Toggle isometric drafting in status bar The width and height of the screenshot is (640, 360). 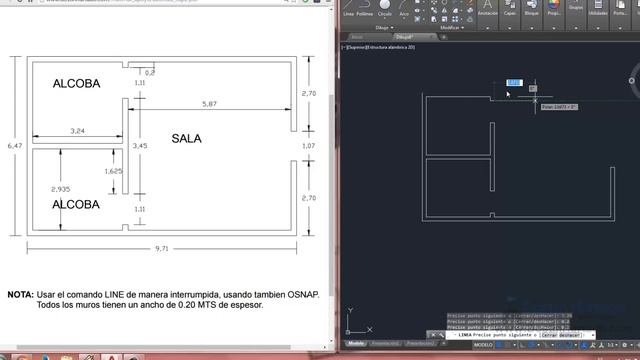point(546,345)
